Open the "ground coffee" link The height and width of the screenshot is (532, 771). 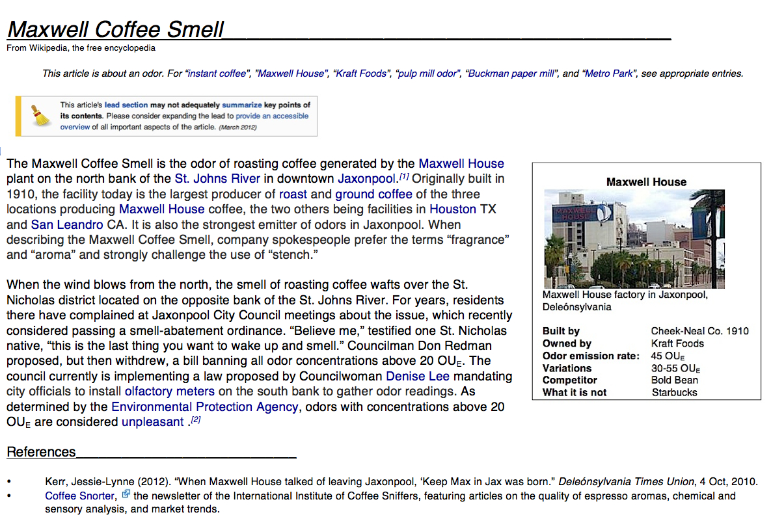point(373,194)
